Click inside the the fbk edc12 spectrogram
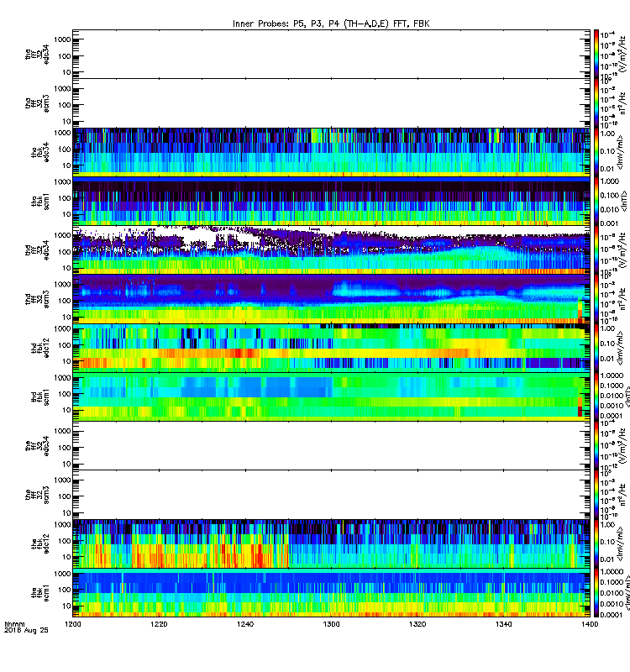Image resolution: width=630 pixels, height=672 pixels. (x=331, y=543)
